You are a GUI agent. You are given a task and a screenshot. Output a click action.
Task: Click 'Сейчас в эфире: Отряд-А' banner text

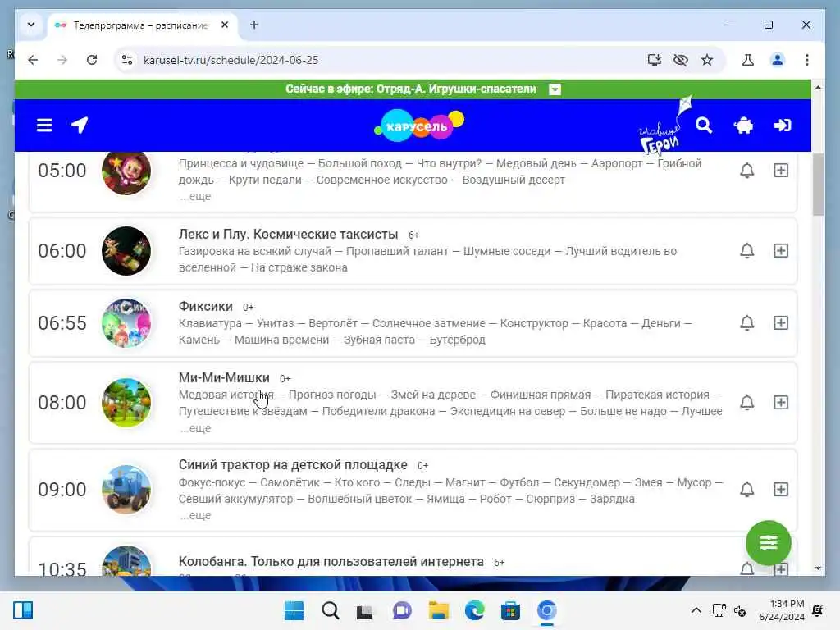click(411, 89)
